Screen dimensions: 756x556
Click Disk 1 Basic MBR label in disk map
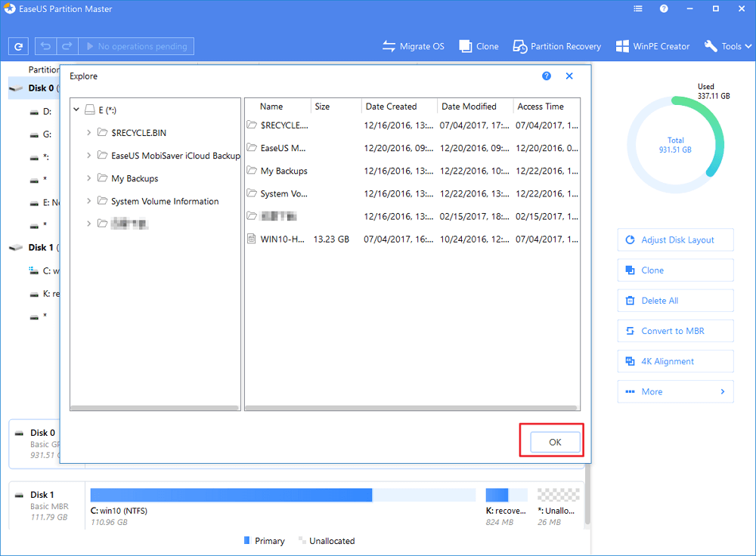tap(47, 505)
